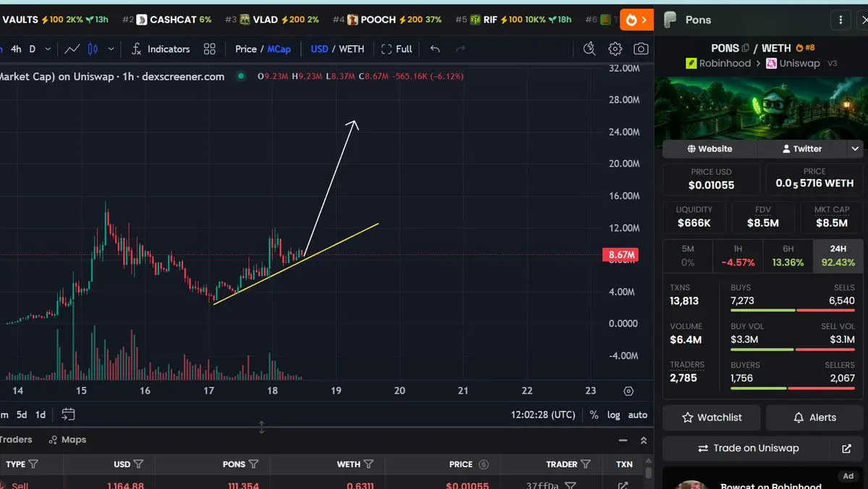Image resolution: width=868 pixels, height=489 pixels.
Task: Filter by USD column
Action: [138, 464]
